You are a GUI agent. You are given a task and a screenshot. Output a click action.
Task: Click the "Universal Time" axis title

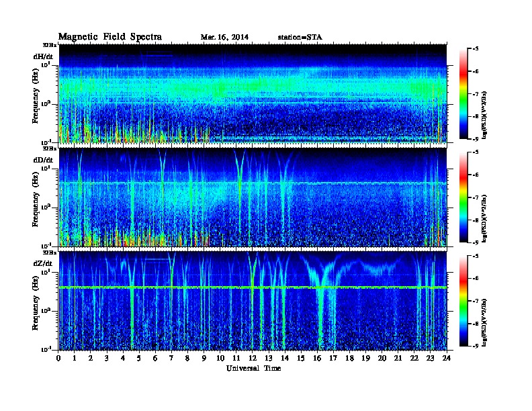(253, 368)
